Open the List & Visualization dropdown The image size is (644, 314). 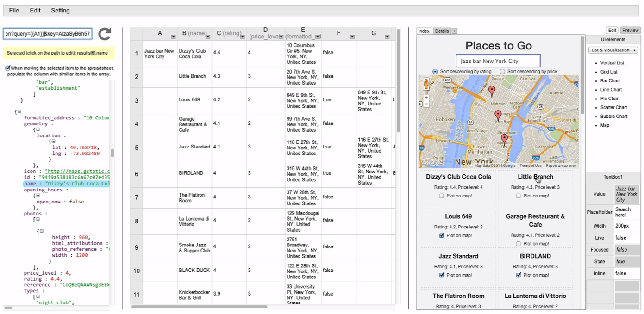[613, 50]
